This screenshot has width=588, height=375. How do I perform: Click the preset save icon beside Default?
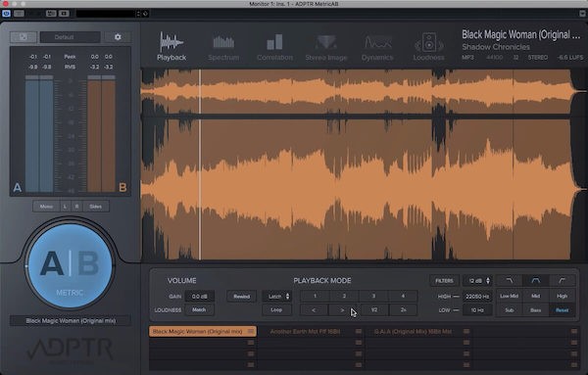pos(24,37)
